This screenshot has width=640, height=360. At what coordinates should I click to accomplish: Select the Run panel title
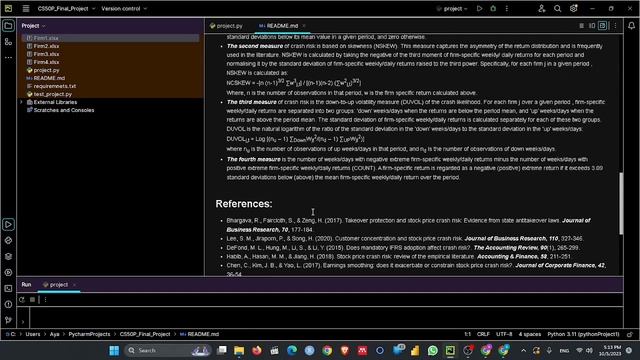point(26,284)
